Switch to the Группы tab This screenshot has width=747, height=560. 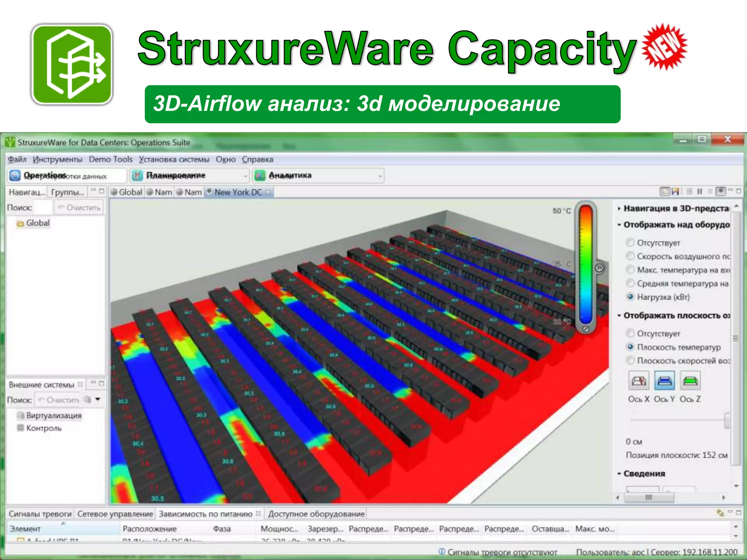[x=67, y=192]
